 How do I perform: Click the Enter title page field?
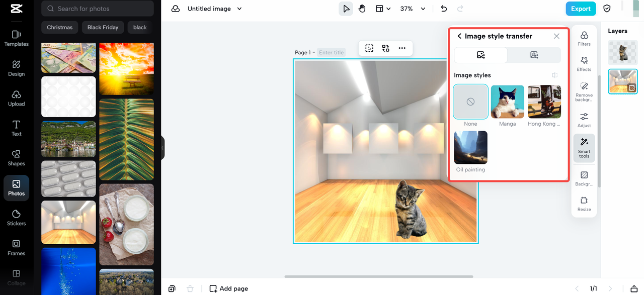click(x=332, y=52)
